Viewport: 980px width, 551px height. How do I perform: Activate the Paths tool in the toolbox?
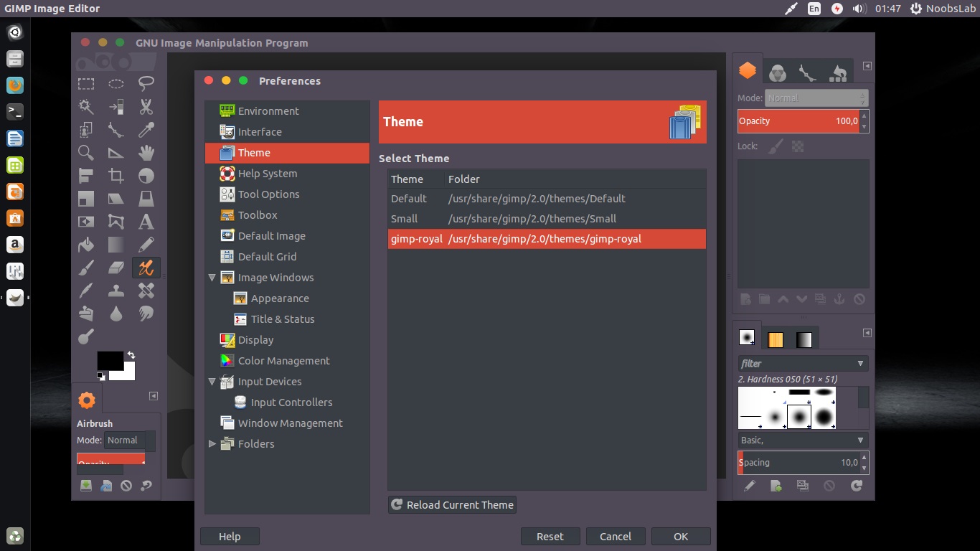click(x=116, y=130)
